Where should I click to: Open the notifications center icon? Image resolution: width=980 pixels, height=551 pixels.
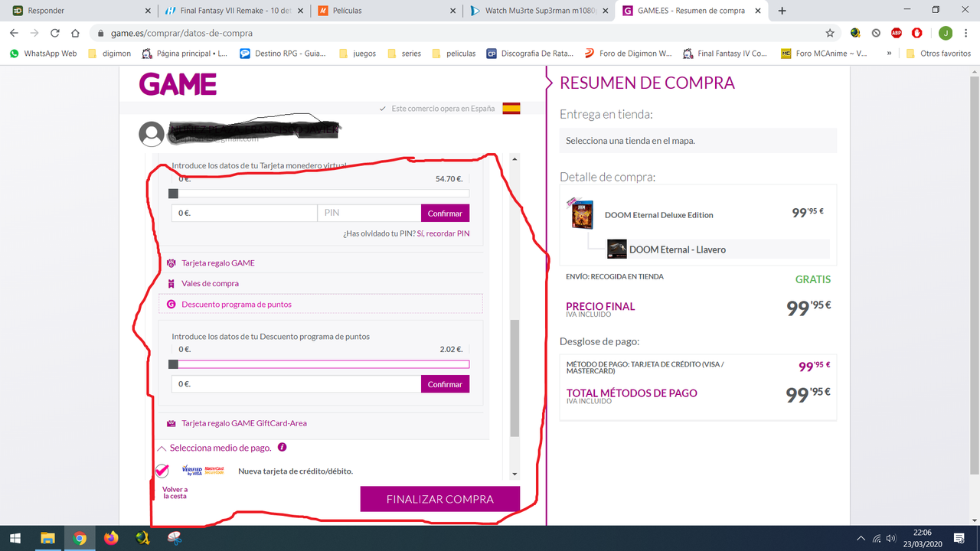(x=960, y=538)
